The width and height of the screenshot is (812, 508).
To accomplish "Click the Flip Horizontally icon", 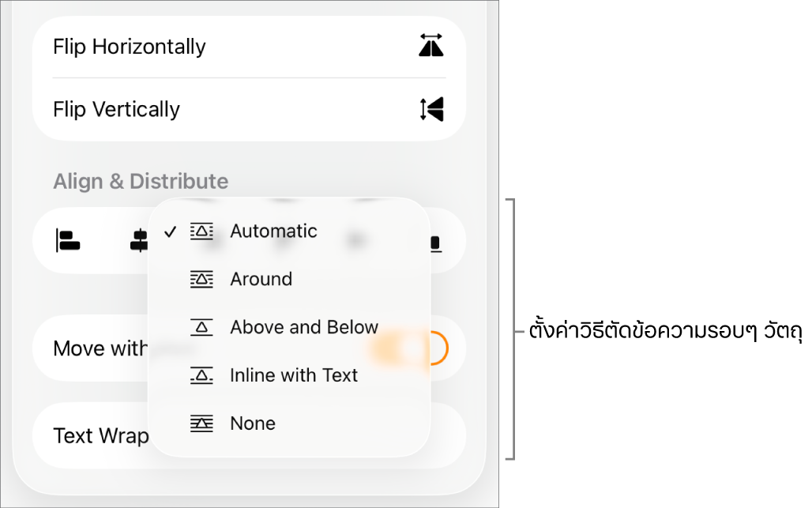I will click(431, 45).
